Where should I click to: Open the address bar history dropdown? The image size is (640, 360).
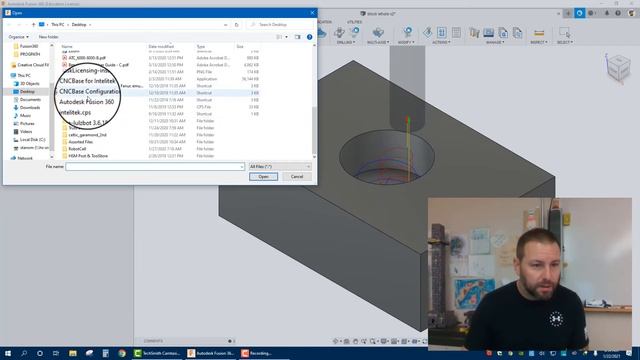[226, 25]
